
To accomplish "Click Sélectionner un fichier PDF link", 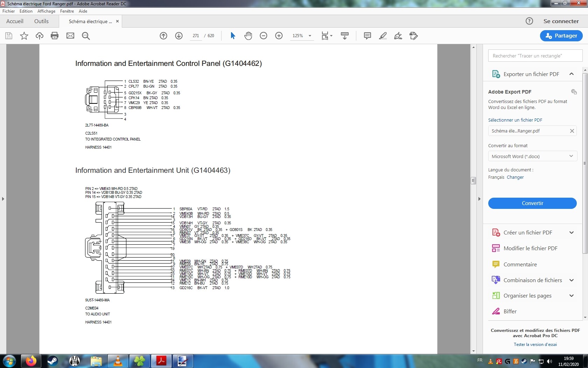I will (x=515, y=120).
